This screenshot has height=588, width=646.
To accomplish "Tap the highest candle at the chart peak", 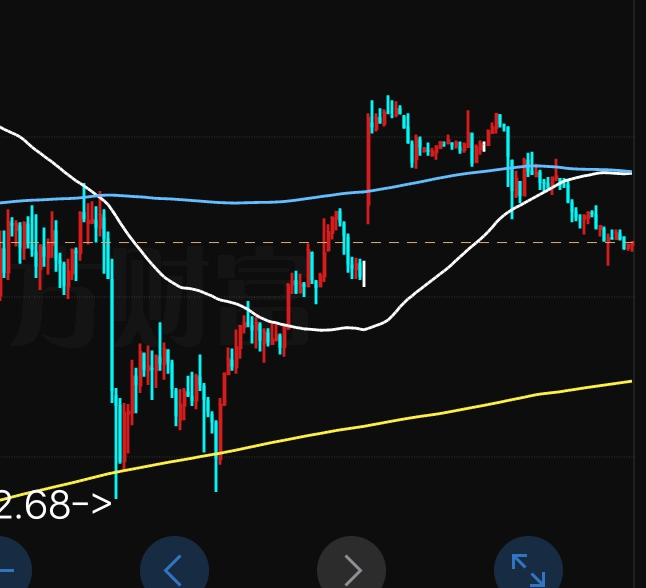I will point(388,105).
